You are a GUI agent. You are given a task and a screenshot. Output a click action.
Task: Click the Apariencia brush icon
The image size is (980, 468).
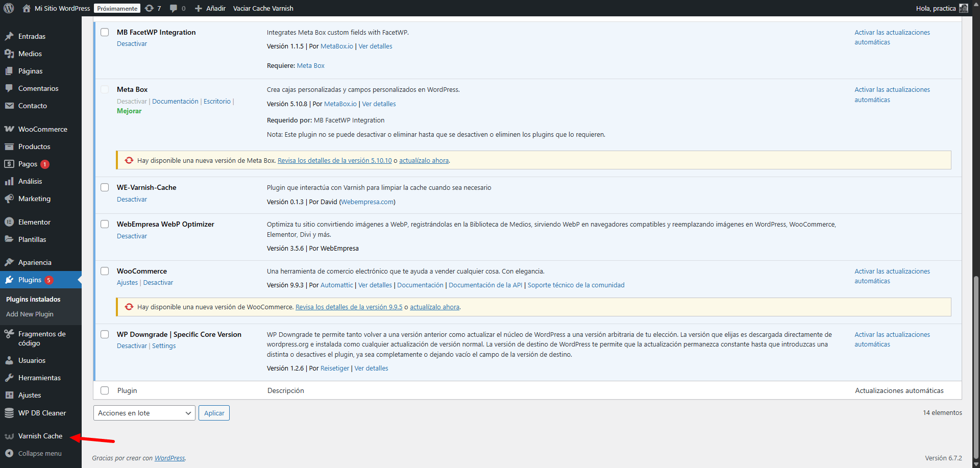(9, 262)
